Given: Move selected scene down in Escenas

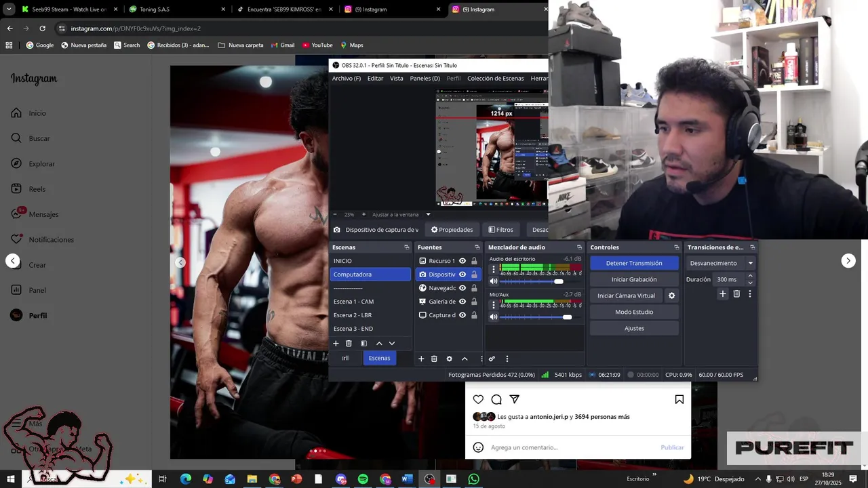Looking at the screenshot, I should [392, 344].
